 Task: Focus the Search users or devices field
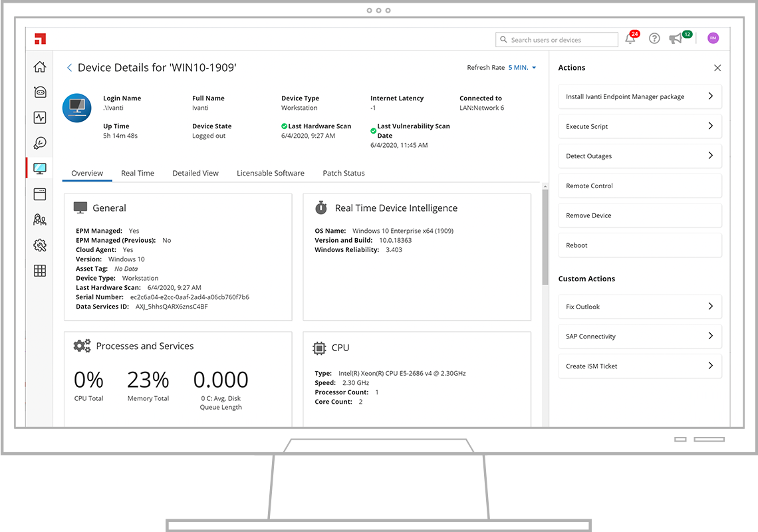pyautogui.click(x=562, y=40)
